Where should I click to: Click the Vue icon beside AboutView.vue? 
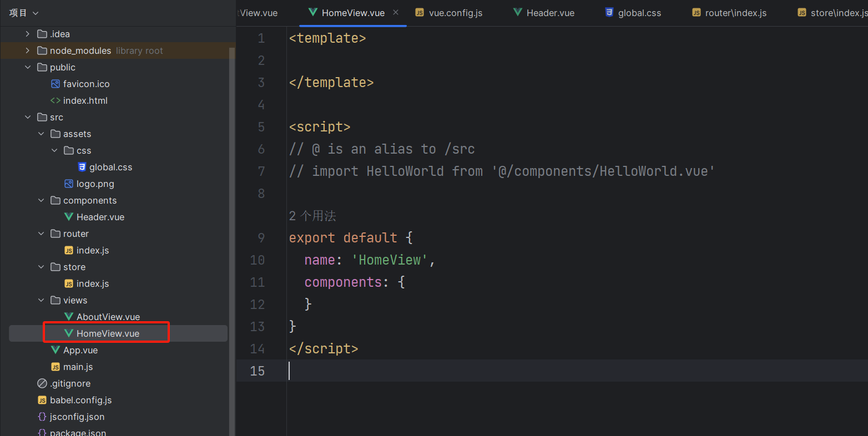(69, 317)
